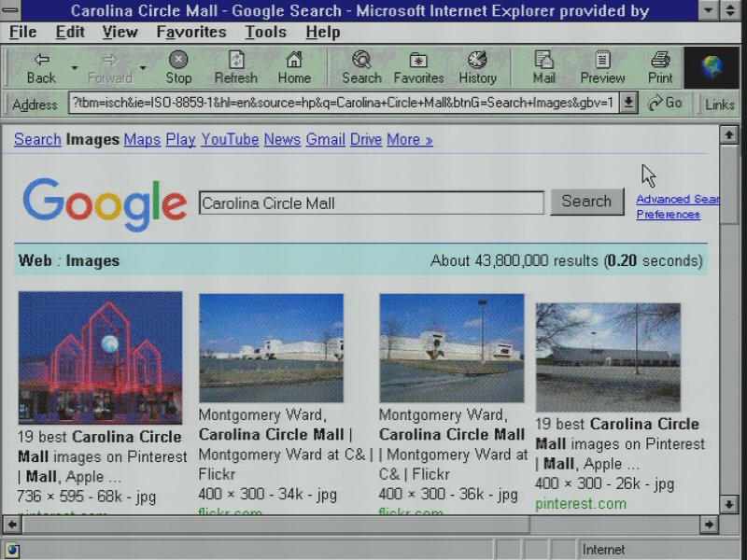
Task: Open the Search pane from the toolbar
Action: pos(361,68)
